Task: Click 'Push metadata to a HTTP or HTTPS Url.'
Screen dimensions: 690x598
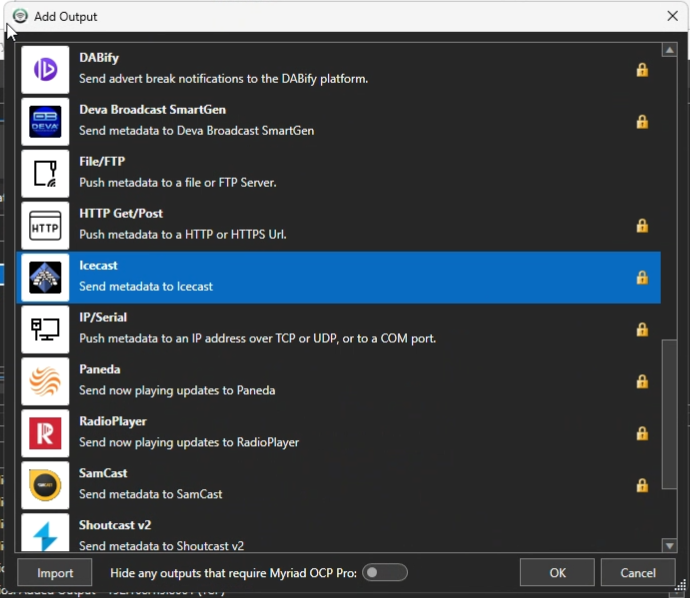Action: (x=183, y=235)
